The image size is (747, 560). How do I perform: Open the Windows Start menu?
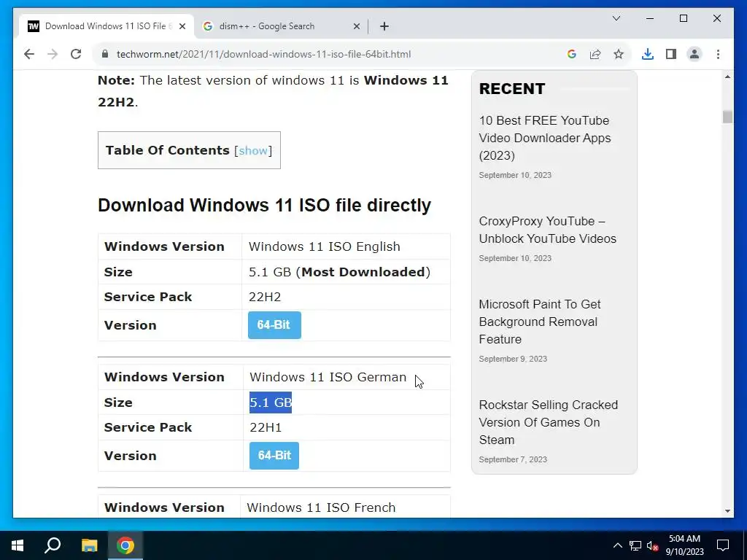pos(18,545)
